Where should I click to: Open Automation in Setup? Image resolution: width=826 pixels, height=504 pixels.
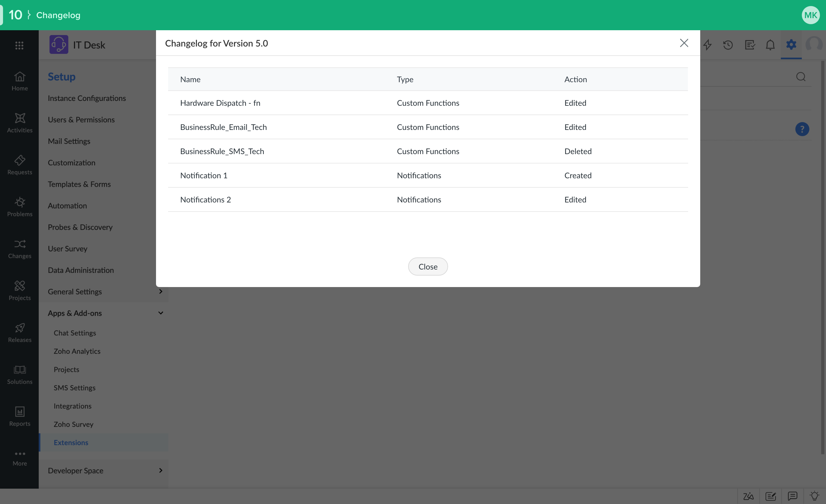pos(67,205)
